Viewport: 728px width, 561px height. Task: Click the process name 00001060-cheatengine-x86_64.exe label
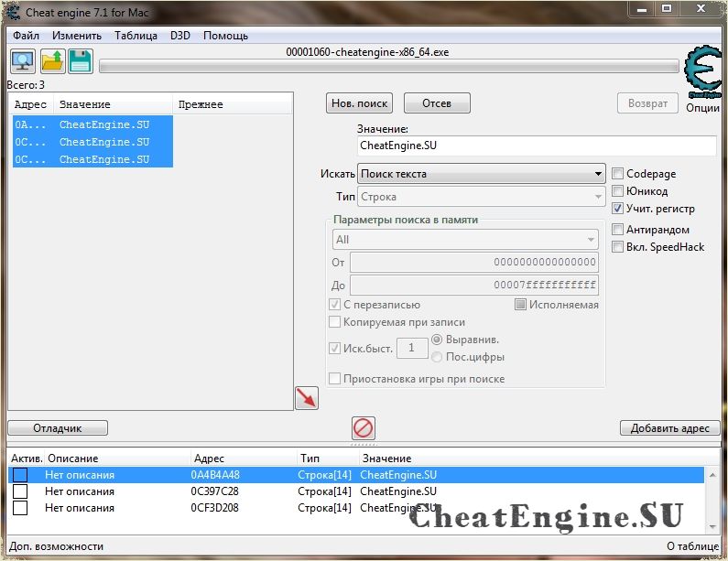coord(367,52)
